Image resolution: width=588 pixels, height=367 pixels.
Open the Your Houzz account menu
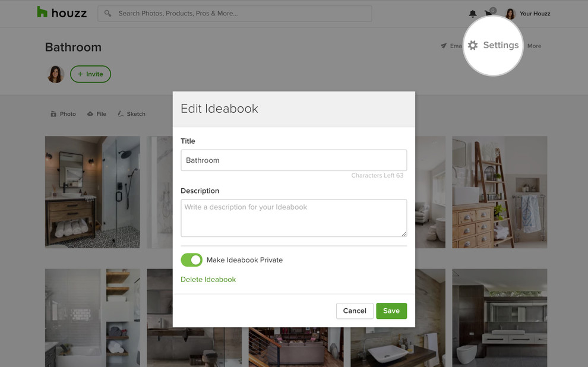[x=535, y=14]
